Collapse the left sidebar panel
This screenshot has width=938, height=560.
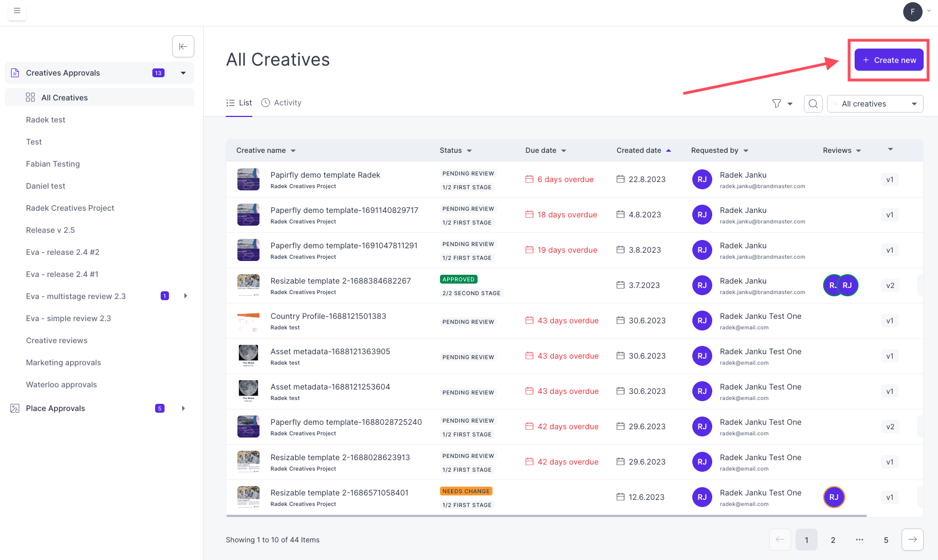click(x=183, y=46)
